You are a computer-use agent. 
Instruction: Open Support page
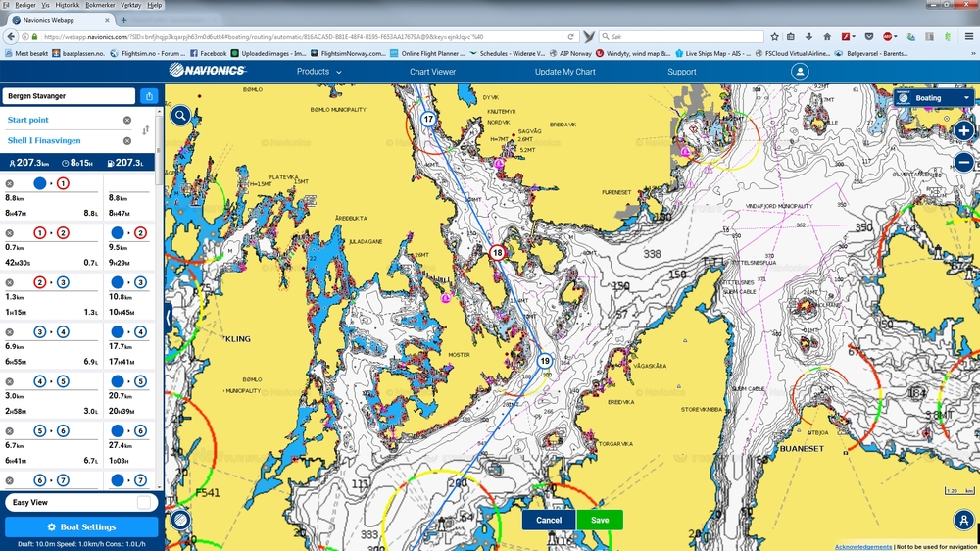[682, 72]
